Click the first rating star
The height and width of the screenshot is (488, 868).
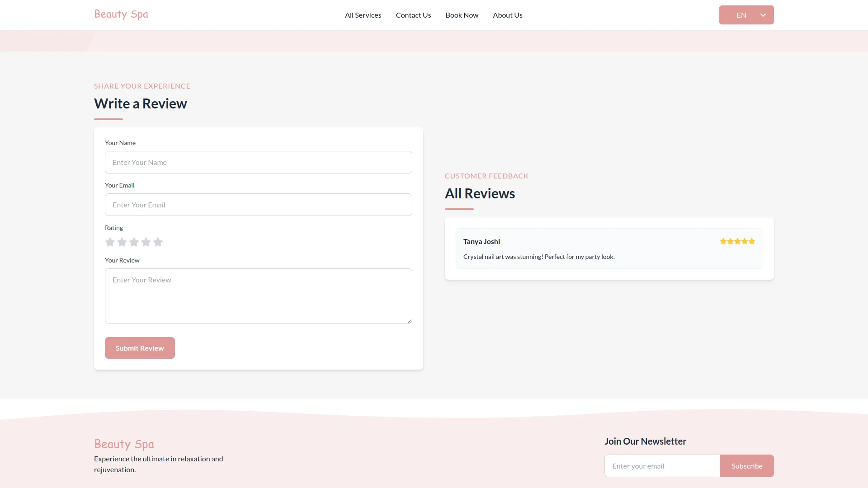click(x=110, y=242)
